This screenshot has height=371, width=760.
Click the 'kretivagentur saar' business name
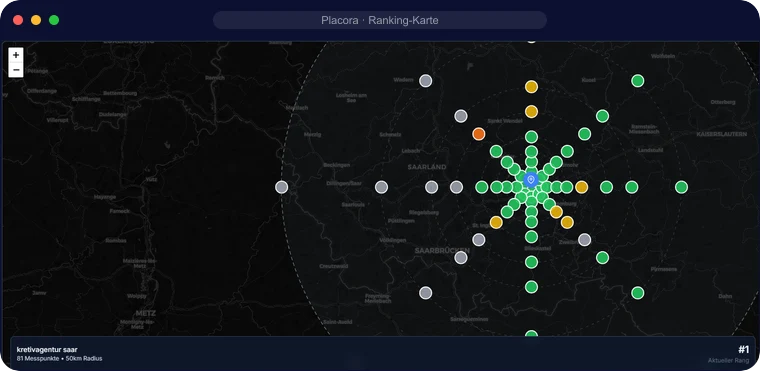(x=47, y=350)
